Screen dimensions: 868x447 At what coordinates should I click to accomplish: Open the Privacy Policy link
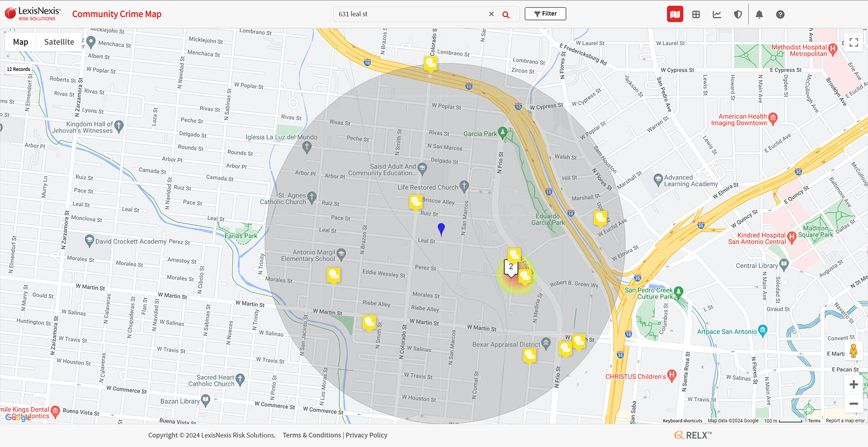click(x=366, y=435)
